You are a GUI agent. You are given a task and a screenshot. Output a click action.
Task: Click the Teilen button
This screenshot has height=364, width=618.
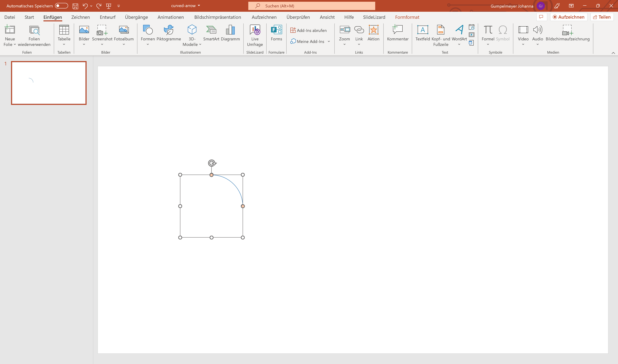[602, 17]
